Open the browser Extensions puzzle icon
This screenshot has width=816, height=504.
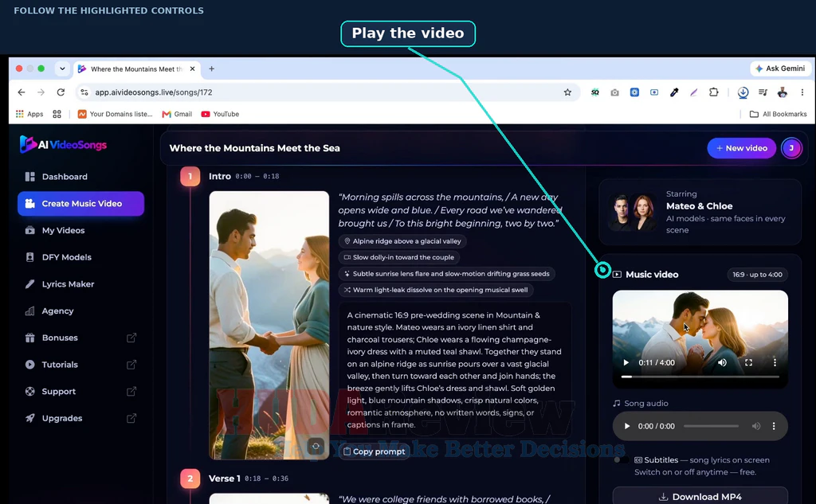(713, 92)
